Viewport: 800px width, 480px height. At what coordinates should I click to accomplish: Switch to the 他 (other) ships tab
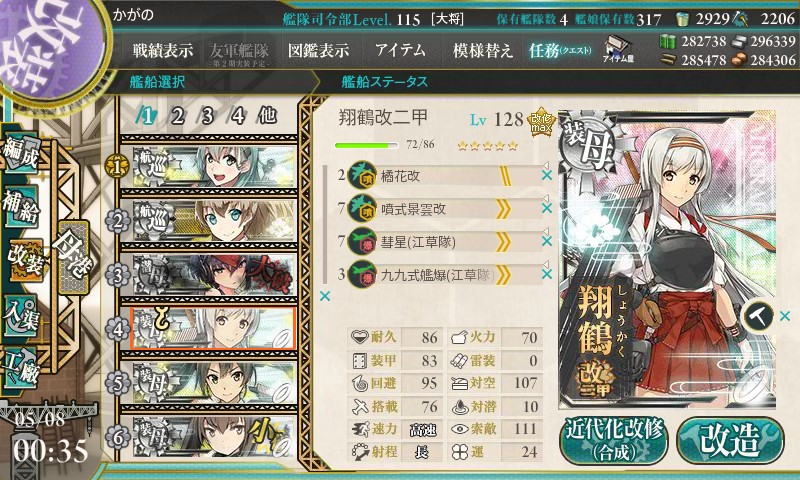[x=267, y=116]
